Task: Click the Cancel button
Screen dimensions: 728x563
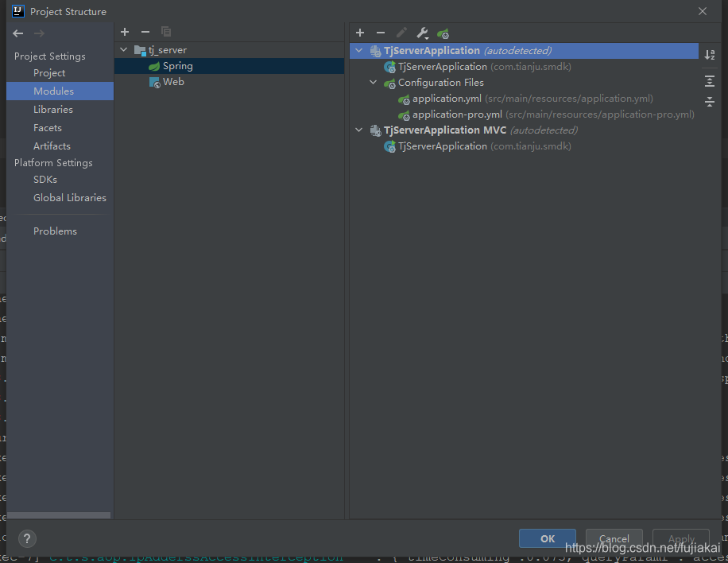Action: coord(614,538)
